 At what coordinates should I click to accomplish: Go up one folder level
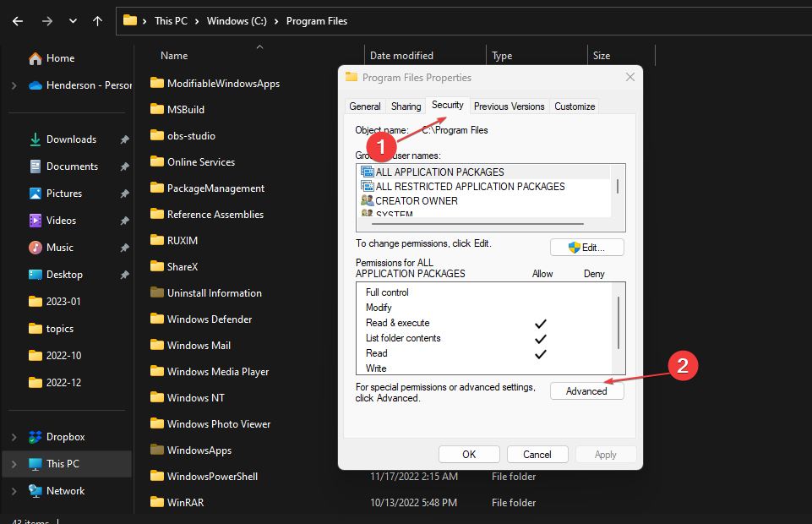pyautogui.click(x=97, y=21)
